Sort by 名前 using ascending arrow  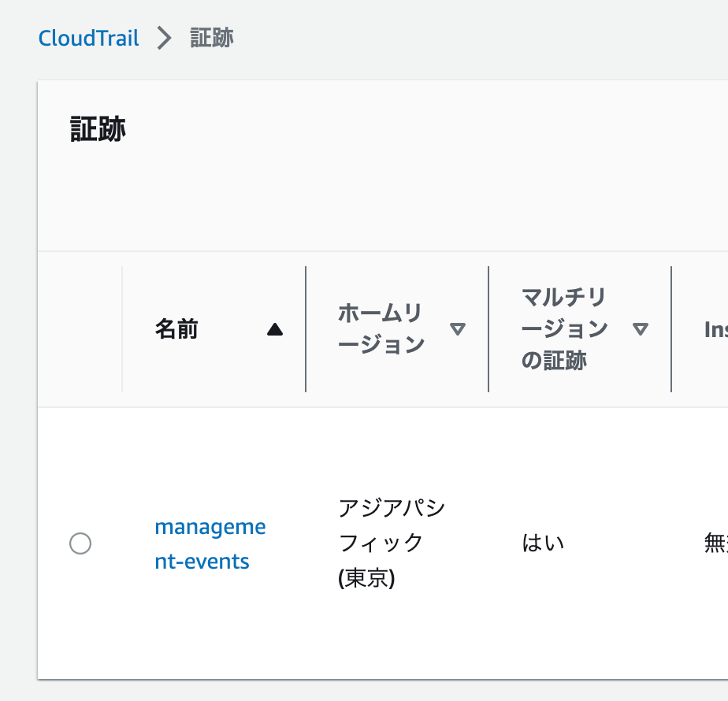[275, 329]
